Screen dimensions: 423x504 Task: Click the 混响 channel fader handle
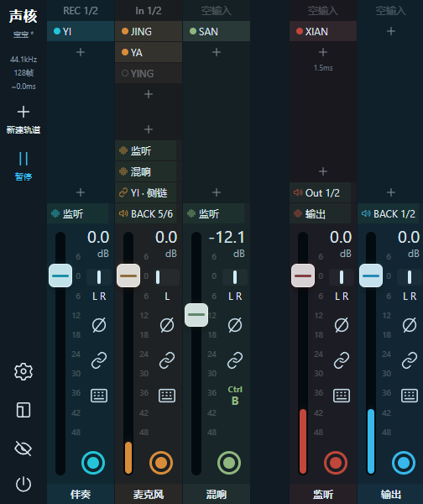click(196, 315)
